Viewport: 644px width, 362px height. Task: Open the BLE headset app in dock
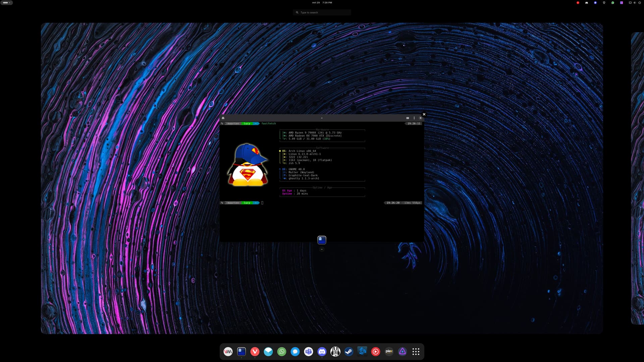point(335,352)
